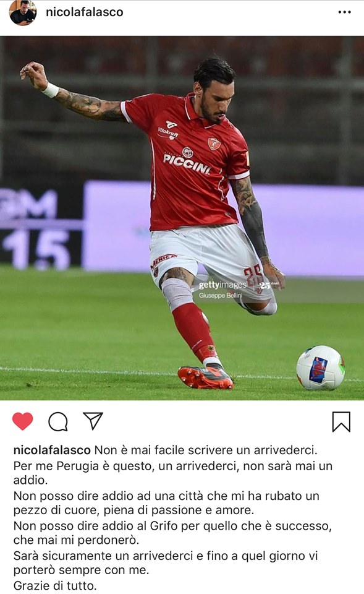The image size is (364, 594).
Task: Tap the gettyimages watermark on photo
Action: pos(222,285)
